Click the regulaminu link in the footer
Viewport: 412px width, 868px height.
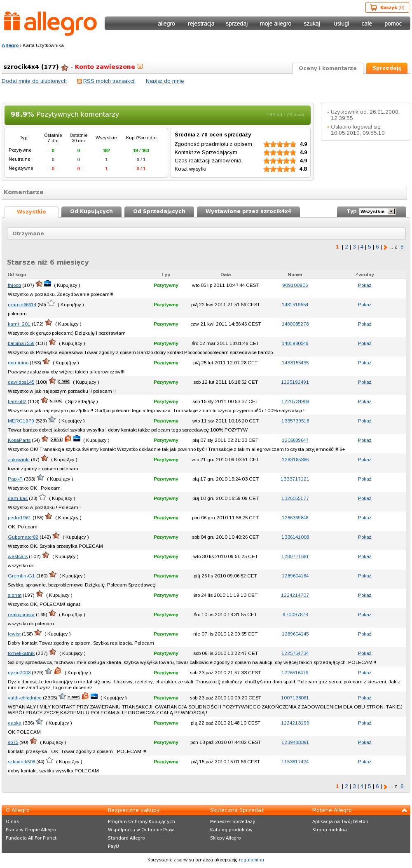coord(251,860)
